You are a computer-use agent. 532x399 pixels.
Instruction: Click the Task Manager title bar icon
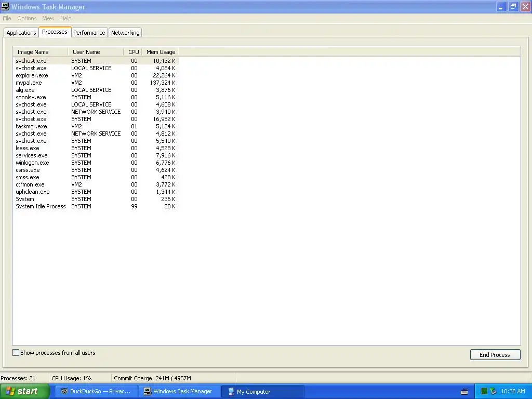[5, 6]
